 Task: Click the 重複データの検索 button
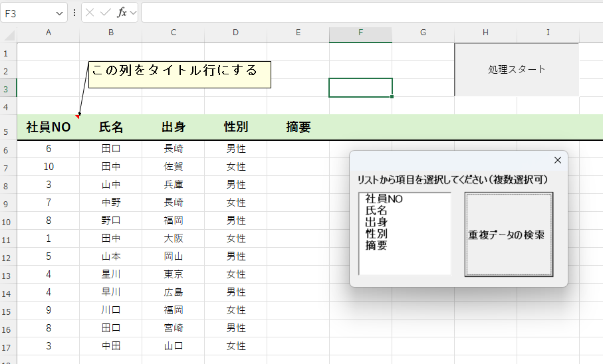point(509,234)
